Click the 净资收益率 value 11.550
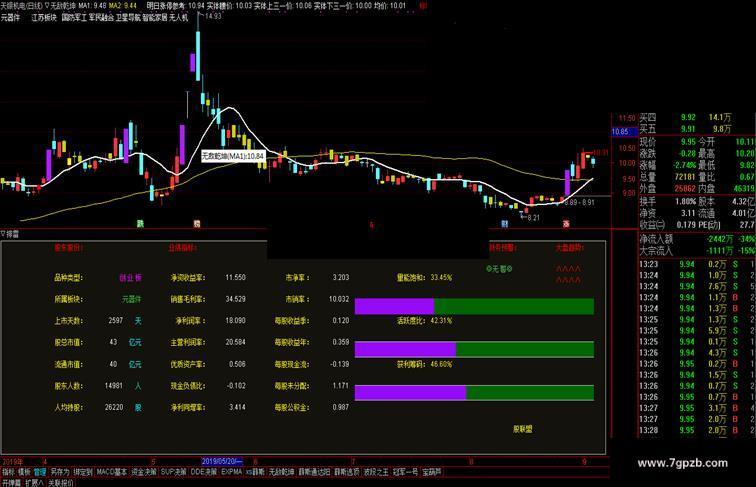Image resolution: width=756 pixels, height=487 pixels. 235,278
